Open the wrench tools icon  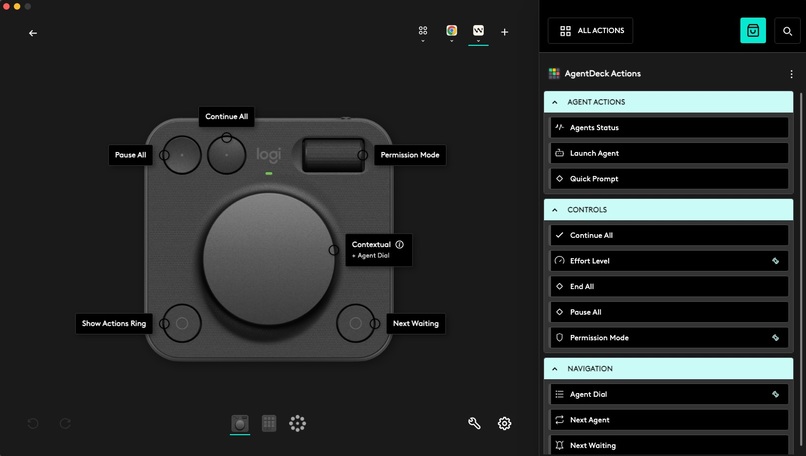pos(474,423)
